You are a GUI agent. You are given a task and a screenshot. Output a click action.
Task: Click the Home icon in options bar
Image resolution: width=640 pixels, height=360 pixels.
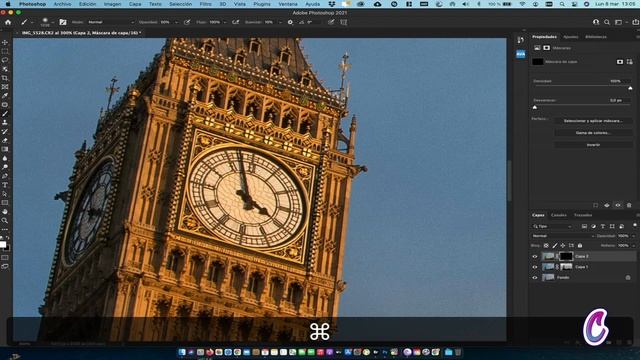click(x=8, y=22)
